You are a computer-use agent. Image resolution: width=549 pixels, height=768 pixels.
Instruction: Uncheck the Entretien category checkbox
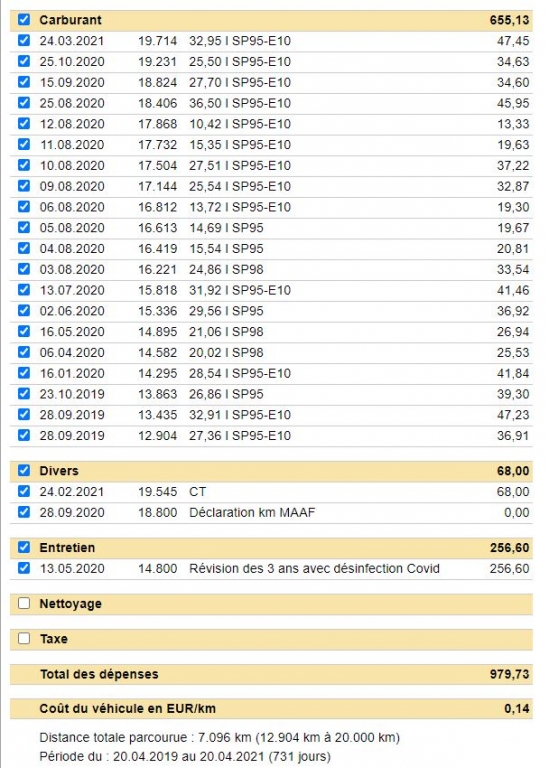(24, 547)
